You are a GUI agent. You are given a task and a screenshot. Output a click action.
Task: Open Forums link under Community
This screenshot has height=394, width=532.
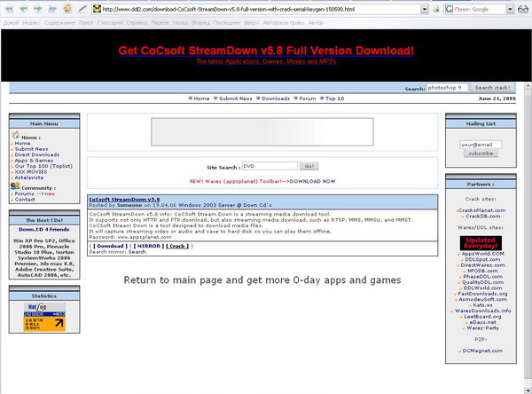point(25,193)
